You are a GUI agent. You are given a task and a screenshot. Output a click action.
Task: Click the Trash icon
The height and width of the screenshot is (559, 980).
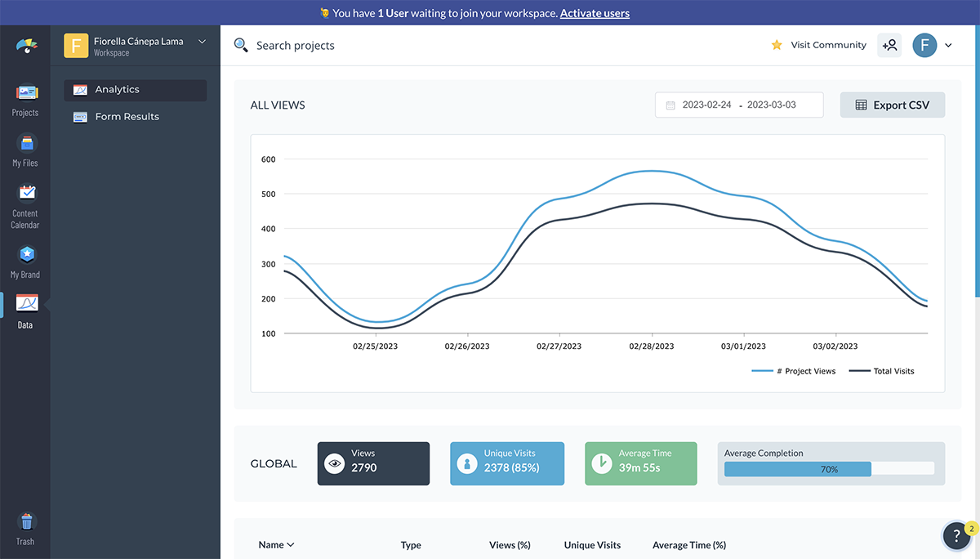(x=25, y=528)
